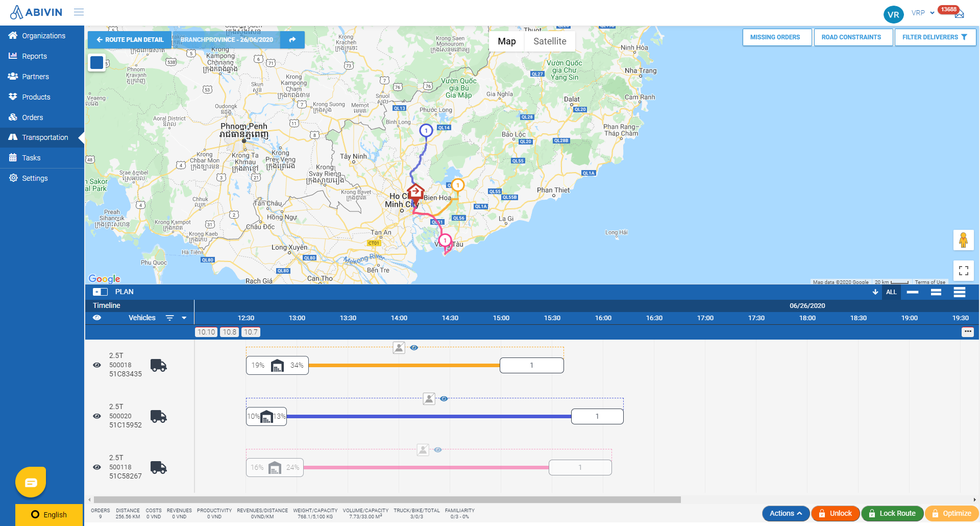The width and height of the screenshot is (980, 526).
Task: Select two-row timeline density icon
Action: [x=936, y=292]
